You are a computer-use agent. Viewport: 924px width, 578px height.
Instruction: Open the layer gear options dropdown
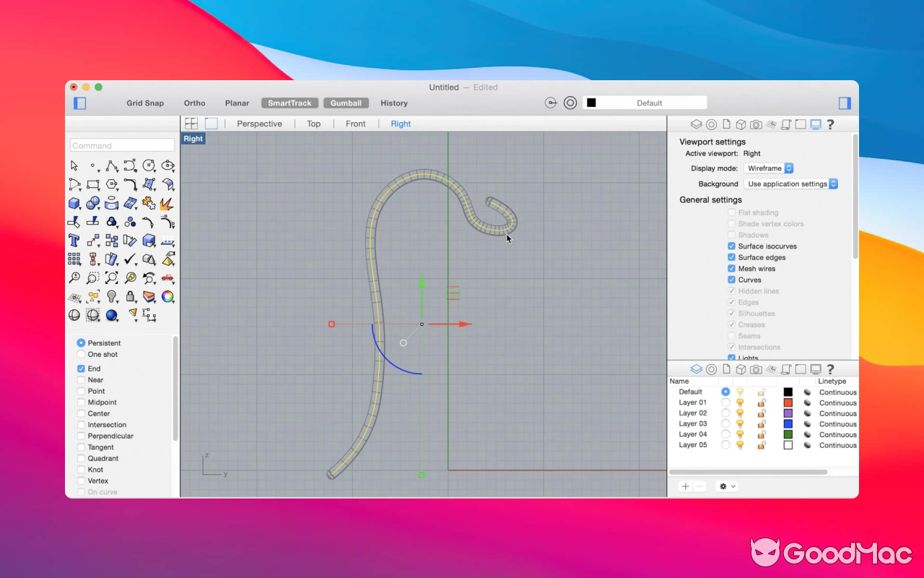[726, 486]
